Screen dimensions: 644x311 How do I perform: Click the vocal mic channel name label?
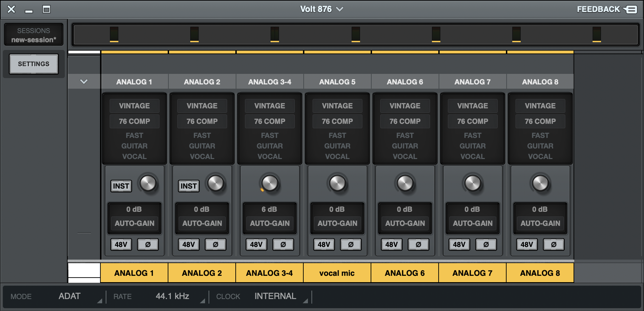coord(337,273)
